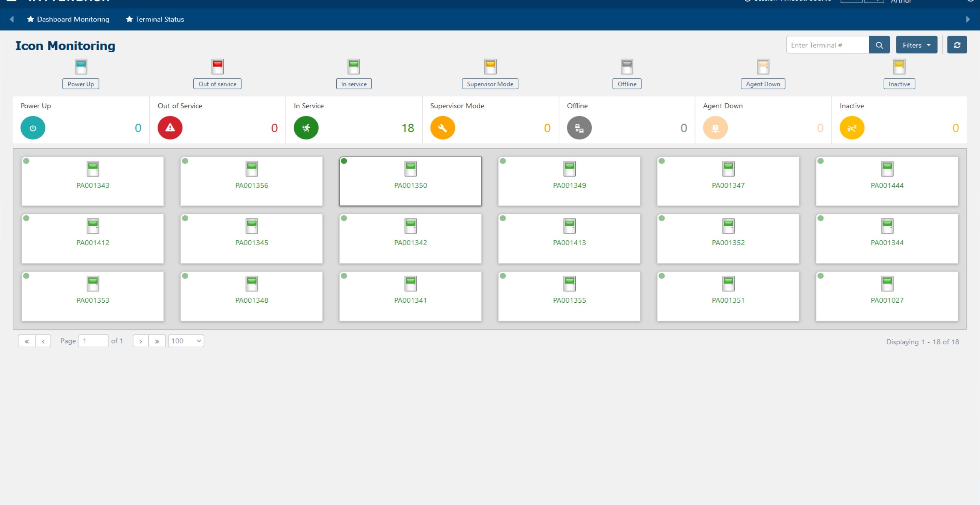The image size is (980, 505).
Task: Select the PA001353 terminal card
Action: point(93,296)
